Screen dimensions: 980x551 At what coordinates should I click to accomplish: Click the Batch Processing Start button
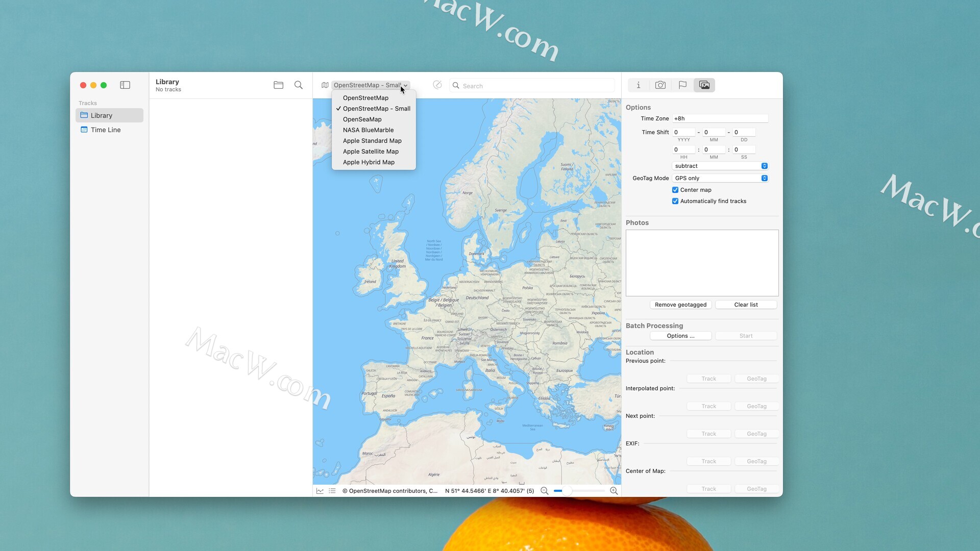pyautogui.click(x=746, y=336)
